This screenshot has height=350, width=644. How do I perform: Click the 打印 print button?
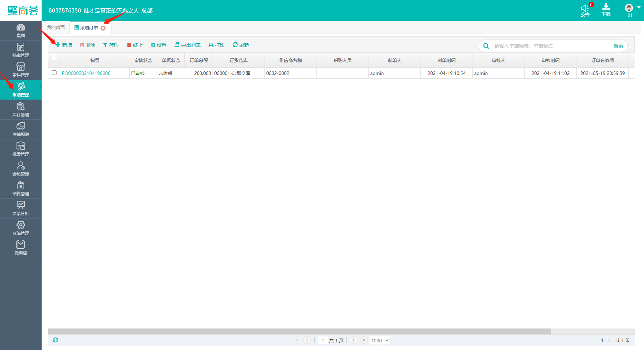217,45
